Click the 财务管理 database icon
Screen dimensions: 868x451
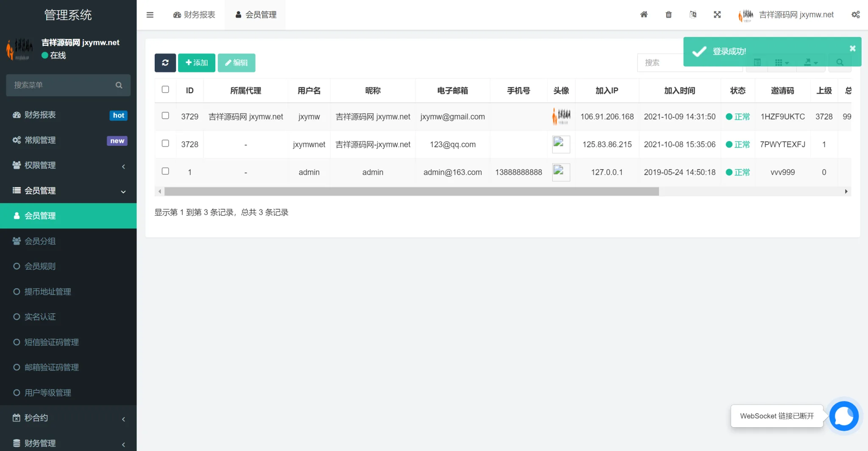point(17,443)
